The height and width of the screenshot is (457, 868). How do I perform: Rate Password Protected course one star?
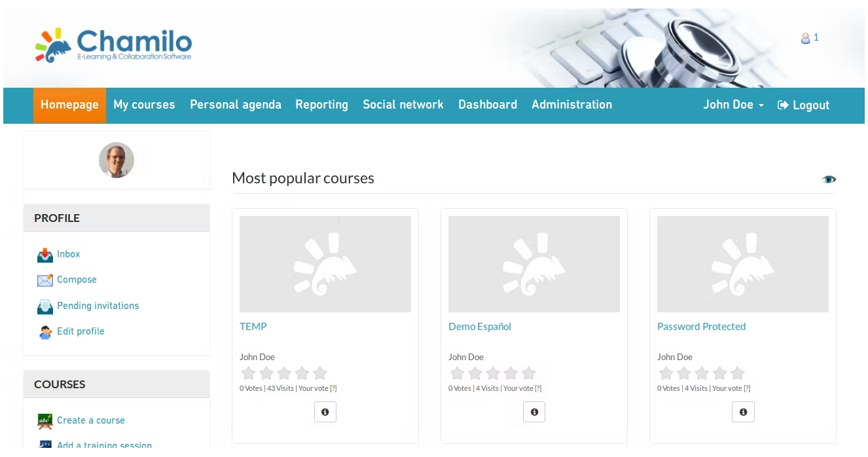pyautogui.click(x=666, y=373)
